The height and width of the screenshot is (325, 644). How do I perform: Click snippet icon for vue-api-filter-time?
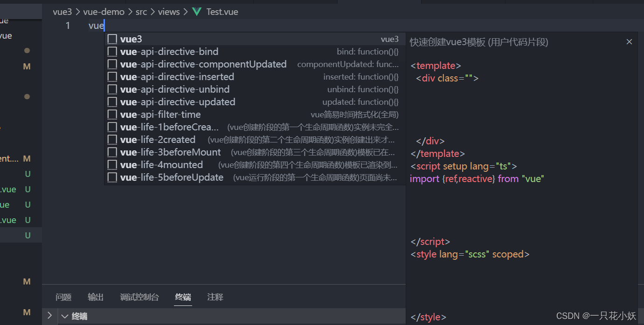tap(112, 115)
